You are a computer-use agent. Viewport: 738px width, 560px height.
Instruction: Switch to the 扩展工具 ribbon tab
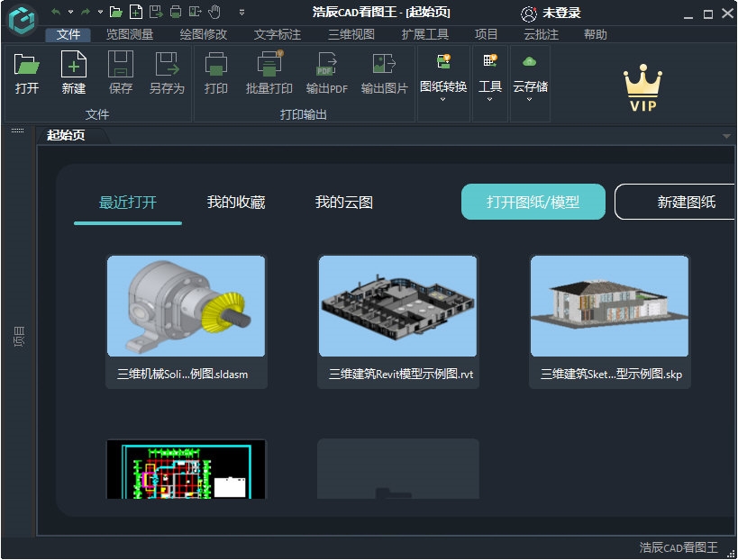click(425, 34)
